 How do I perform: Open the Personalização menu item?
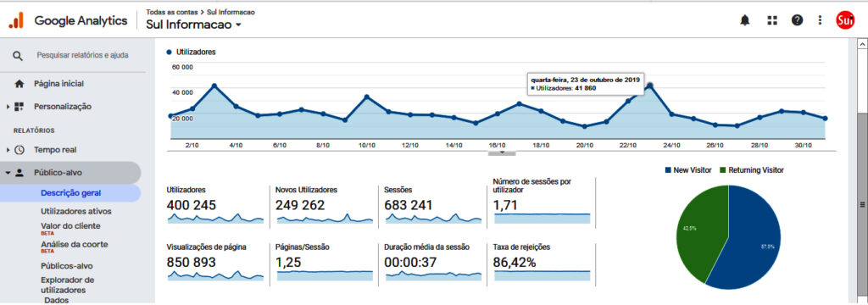click(x=63, y=107)
